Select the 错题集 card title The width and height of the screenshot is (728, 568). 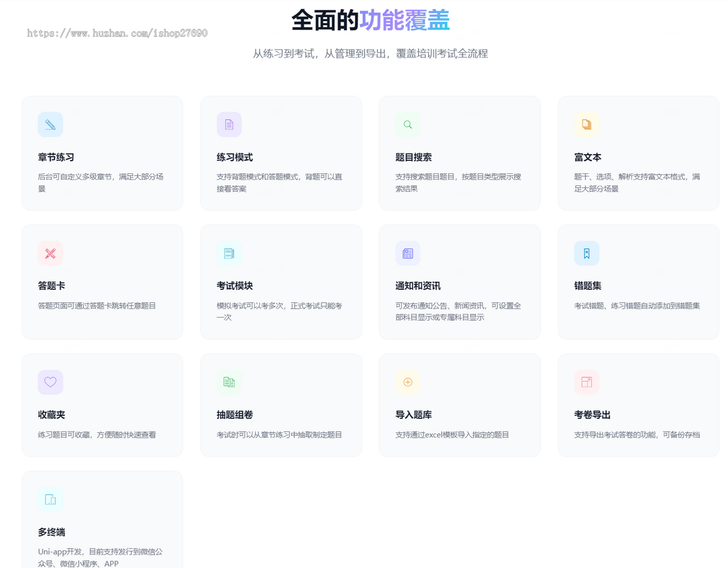[x=588, y=286]
